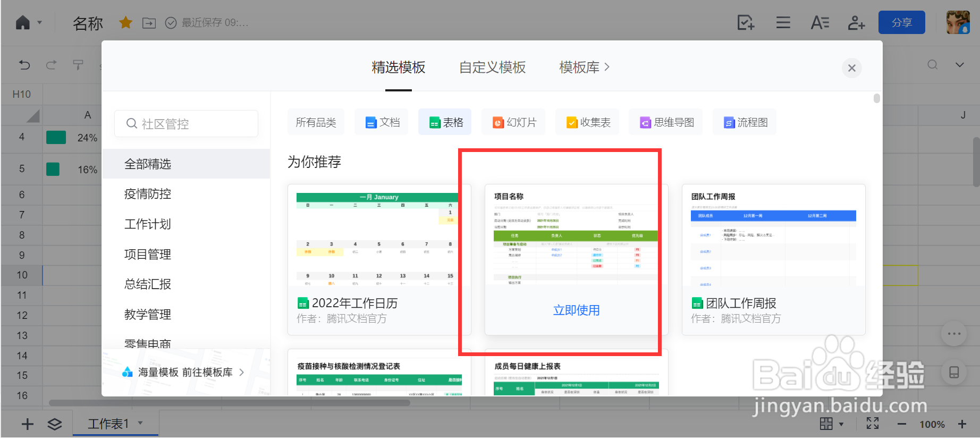Switch to the 精选模板 tab
980x439 pixels.
pyautogui.click(x=399, y=67)
